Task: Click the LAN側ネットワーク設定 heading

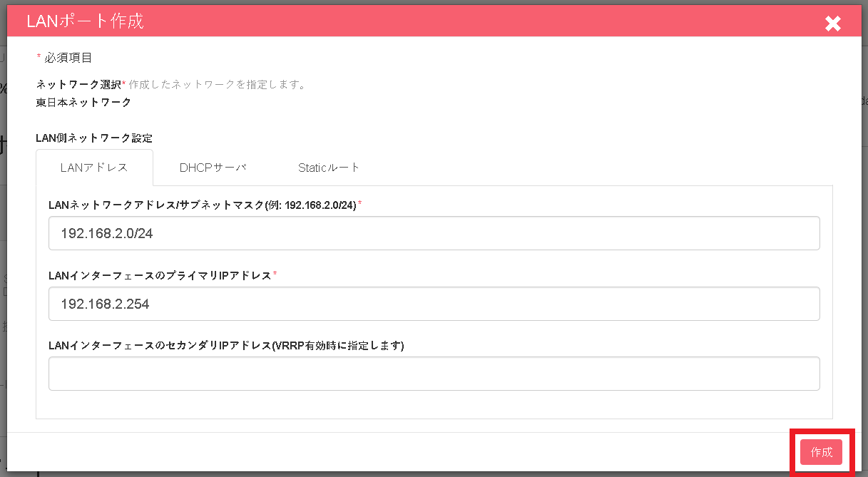Action: click(x=94, y=138)
